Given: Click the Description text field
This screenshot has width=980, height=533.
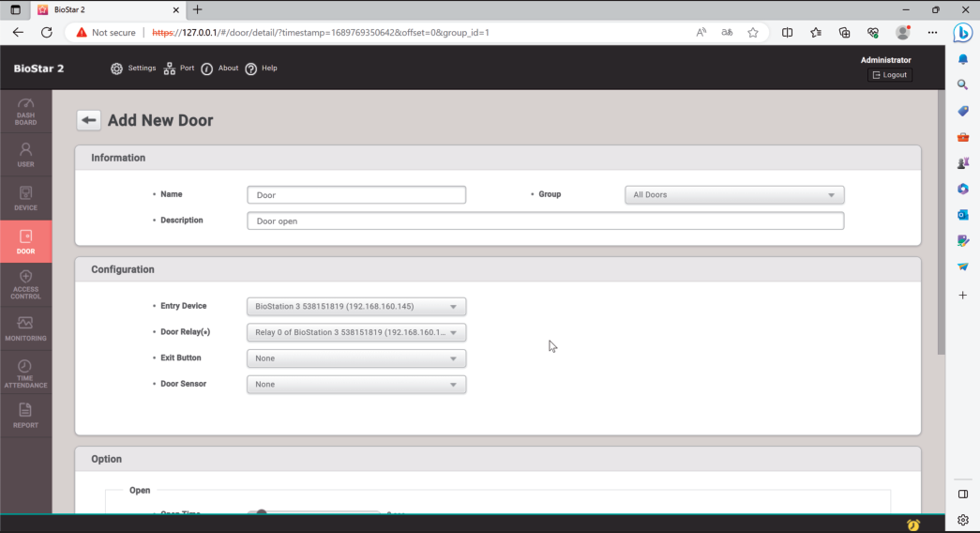Looking at the screenshot, I should [545, 221].
